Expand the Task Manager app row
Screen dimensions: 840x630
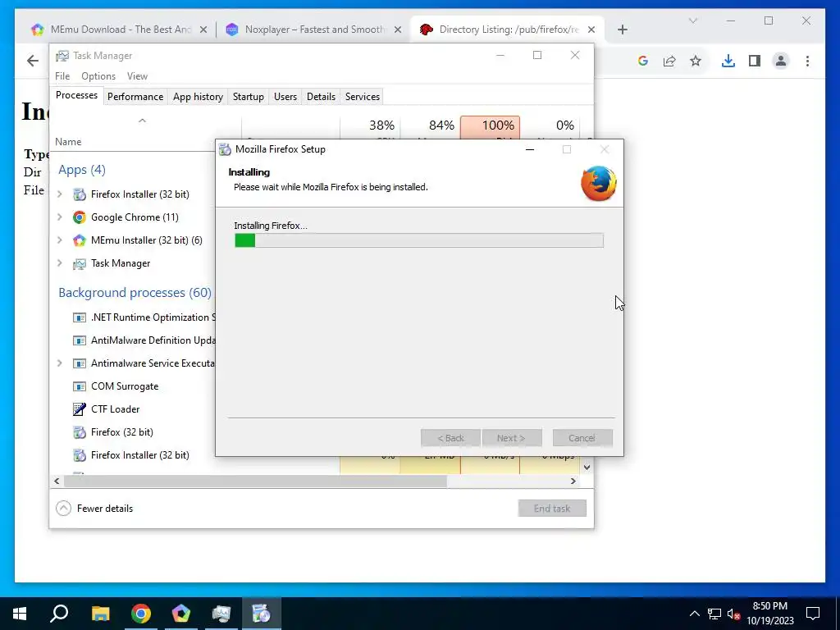[x=59, y=263]
